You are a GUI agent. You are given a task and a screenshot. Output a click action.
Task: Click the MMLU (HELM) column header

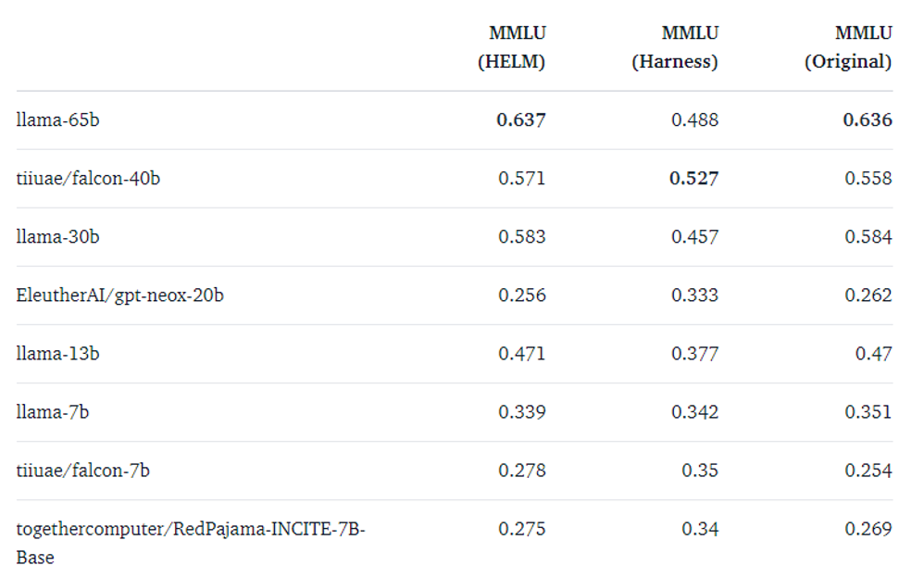(511, 47)
